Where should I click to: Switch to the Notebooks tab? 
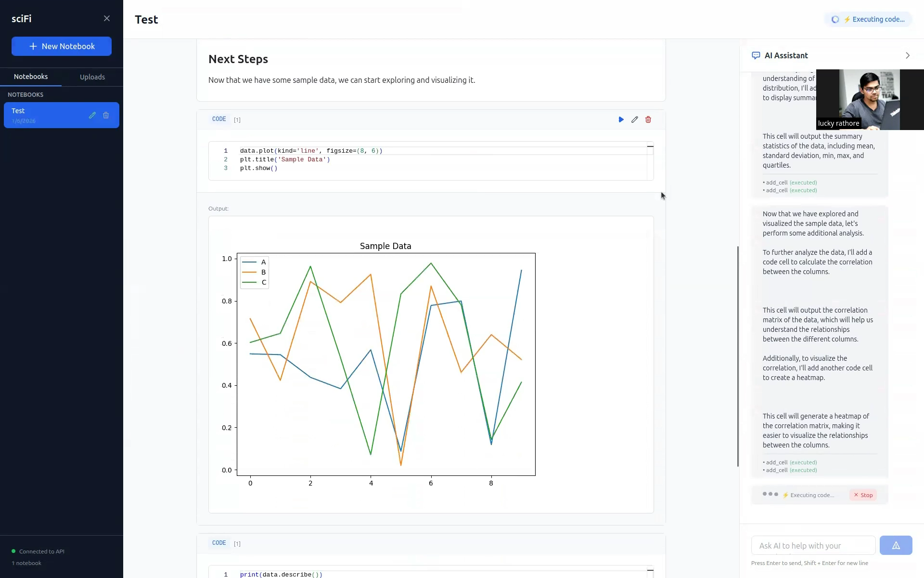(31, 77)
